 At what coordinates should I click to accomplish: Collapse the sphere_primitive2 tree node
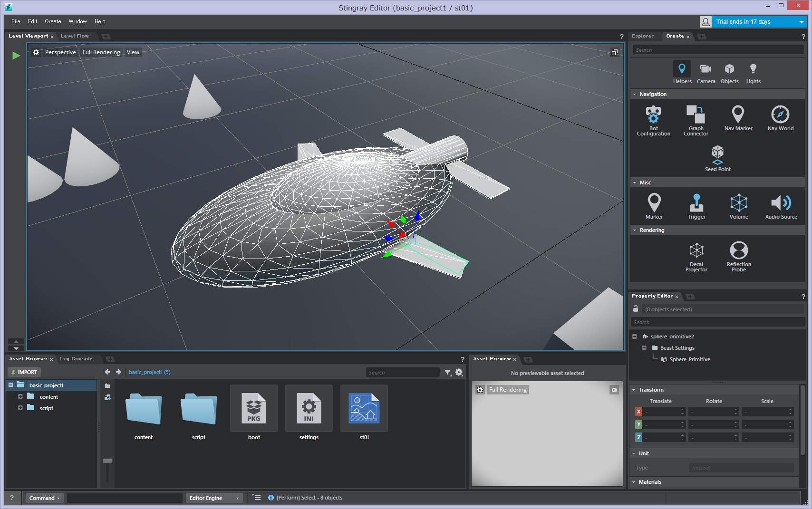point(635,336)
